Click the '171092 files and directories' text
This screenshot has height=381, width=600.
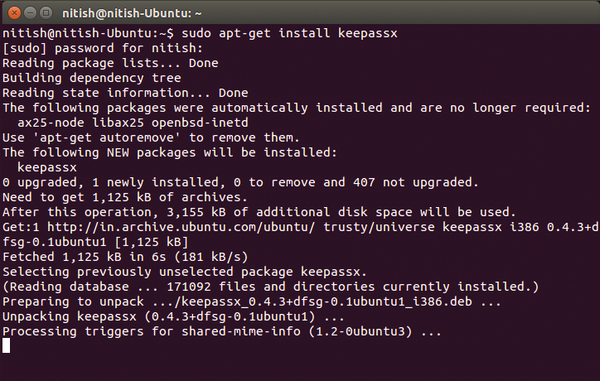(x=271, y=287)
